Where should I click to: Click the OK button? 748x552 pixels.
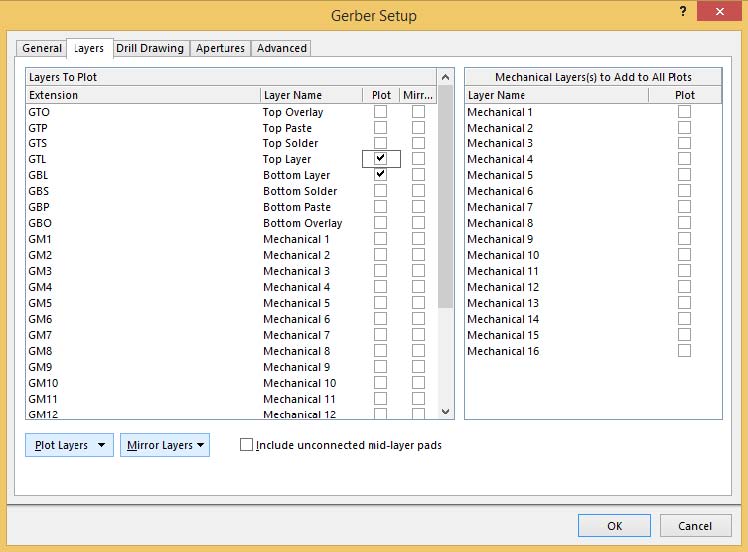614,526
